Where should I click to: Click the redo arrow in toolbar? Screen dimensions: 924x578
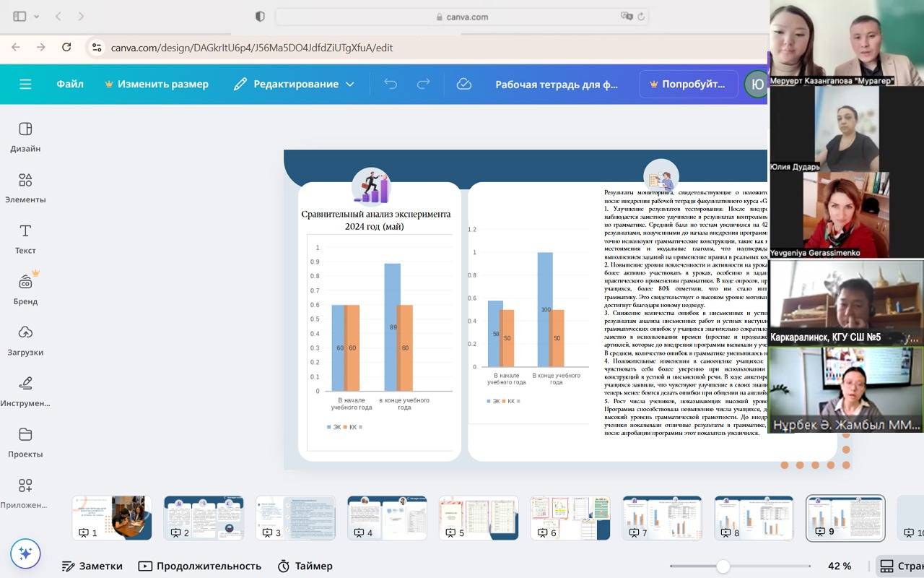(424, 84)
